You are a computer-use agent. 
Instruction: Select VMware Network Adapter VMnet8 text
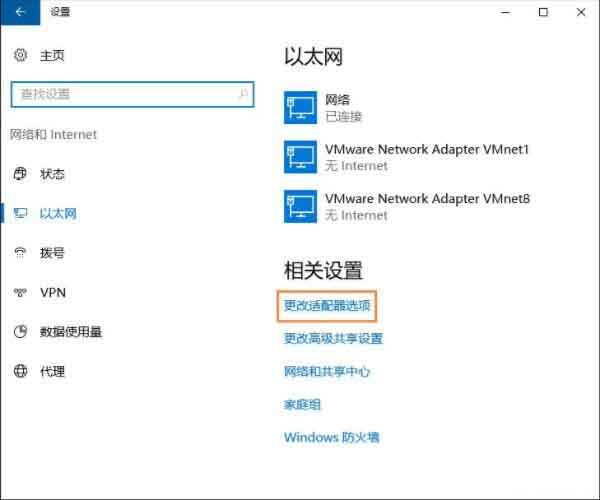pos(427,199)
